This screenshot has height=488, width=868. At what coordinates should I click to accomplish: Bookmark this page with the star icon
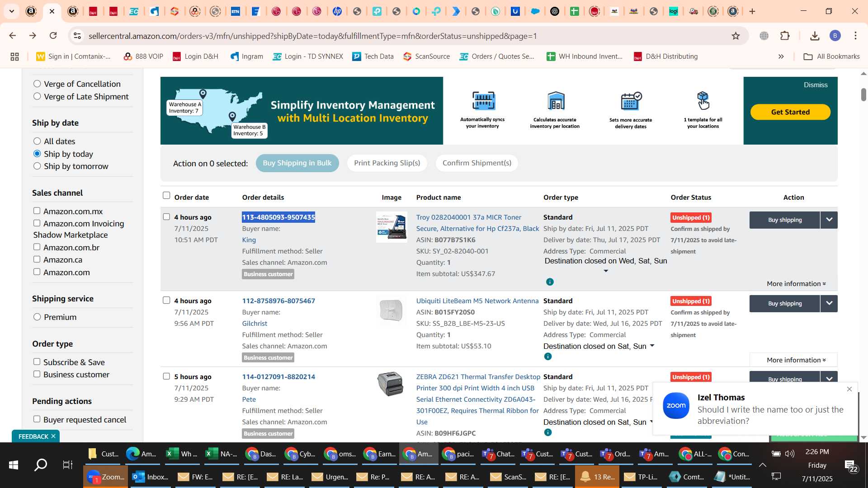736,36
